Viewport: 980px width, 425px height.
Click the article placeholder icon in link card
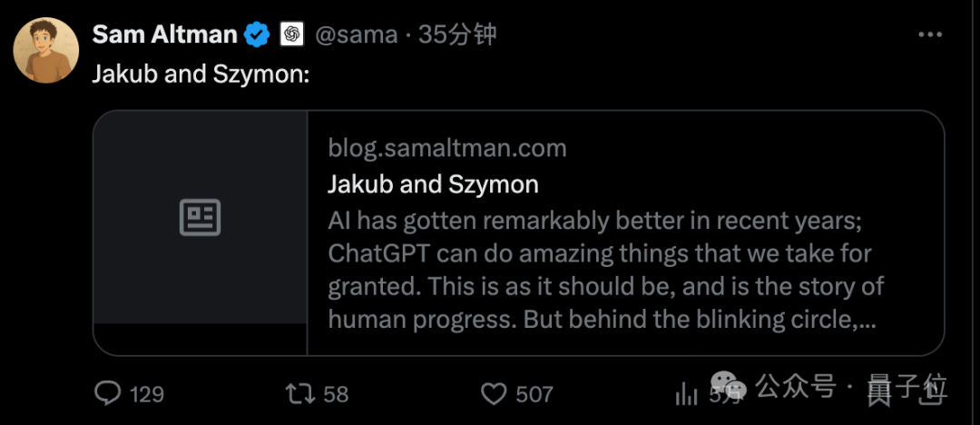(200, 218)
